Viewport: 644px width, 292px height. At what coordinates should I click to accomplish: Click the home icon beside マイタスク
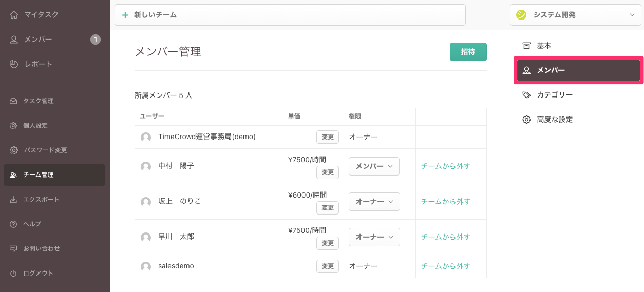14,15
